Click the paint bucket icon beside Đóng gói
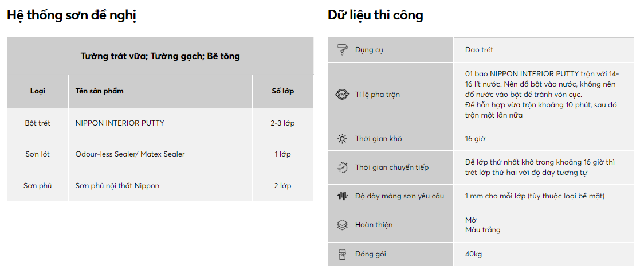 click(342, 254)
